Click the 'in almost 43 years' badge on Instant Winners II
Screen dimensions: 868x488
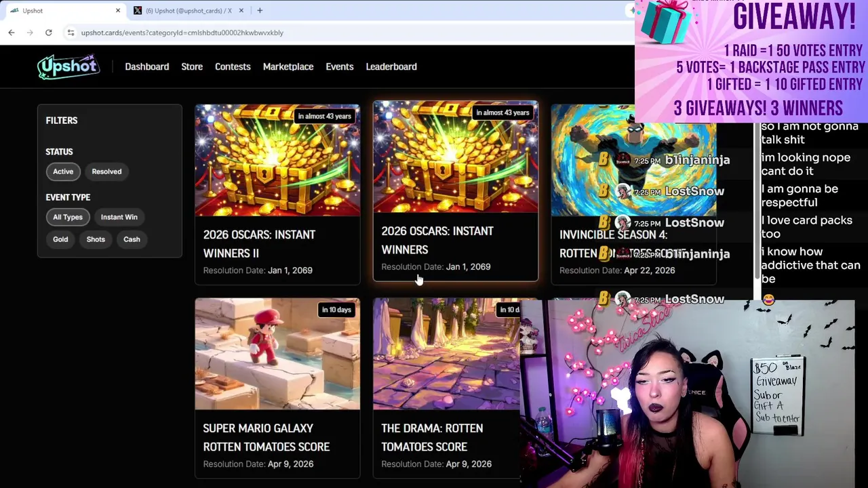[x=324, y=116]
